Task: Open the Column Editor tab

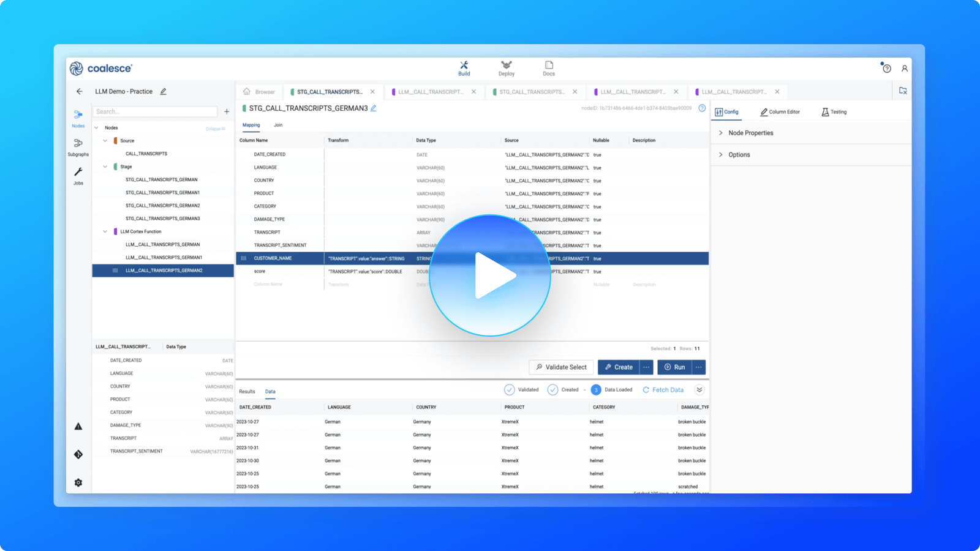Action: (780, 112)
